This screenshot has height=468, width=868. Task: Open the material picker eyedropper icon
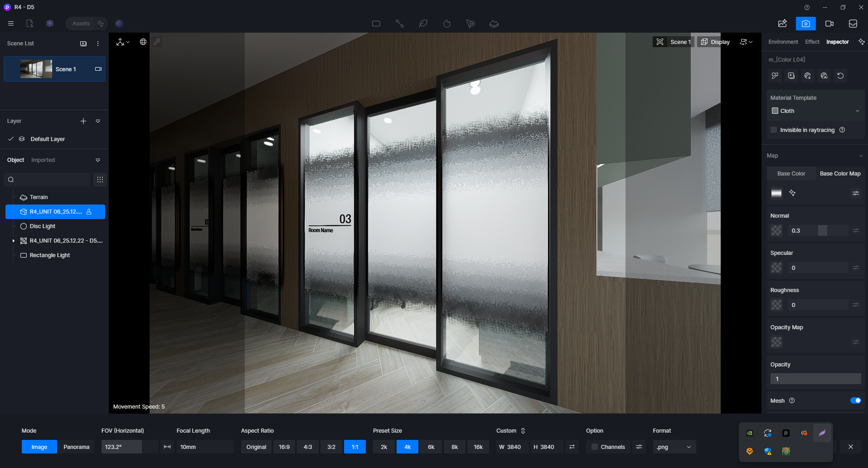click(x=775, y=76)
